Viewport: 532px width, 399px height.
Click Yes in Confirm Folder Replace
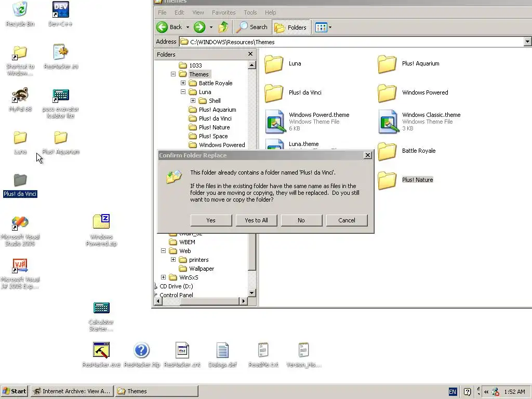coord(211,220)
